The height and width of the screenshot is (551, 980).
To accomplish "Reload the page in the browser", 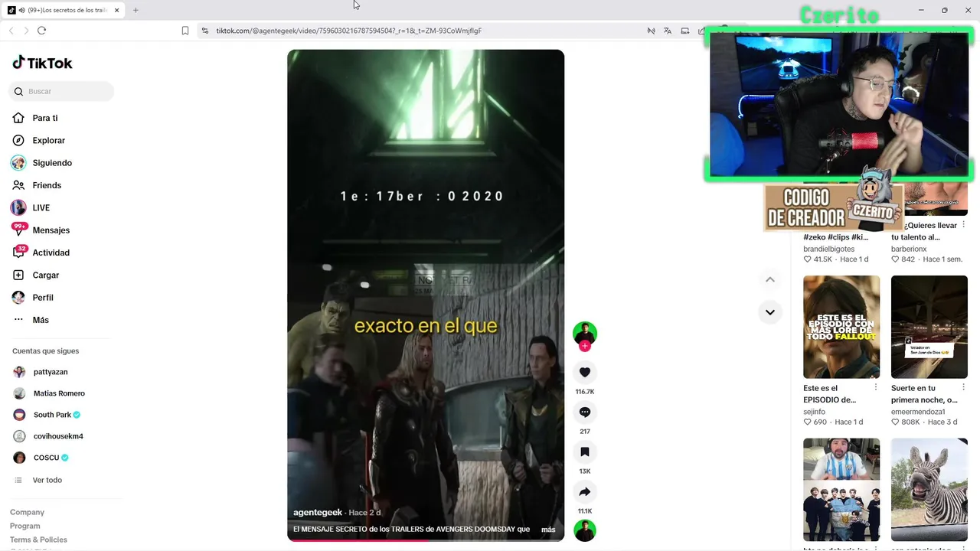I will point(41,31).
